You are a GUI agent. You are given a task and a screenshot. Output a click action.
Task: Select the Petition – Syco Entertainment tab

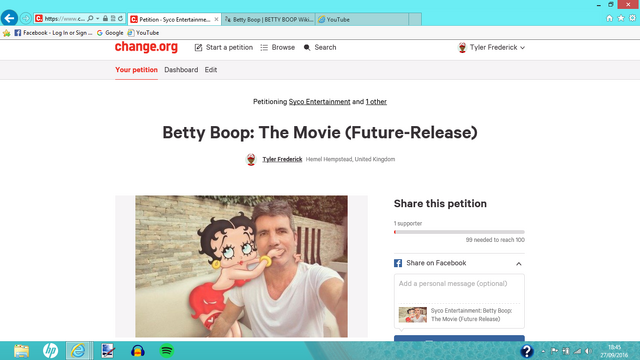(x=174, y=19)
